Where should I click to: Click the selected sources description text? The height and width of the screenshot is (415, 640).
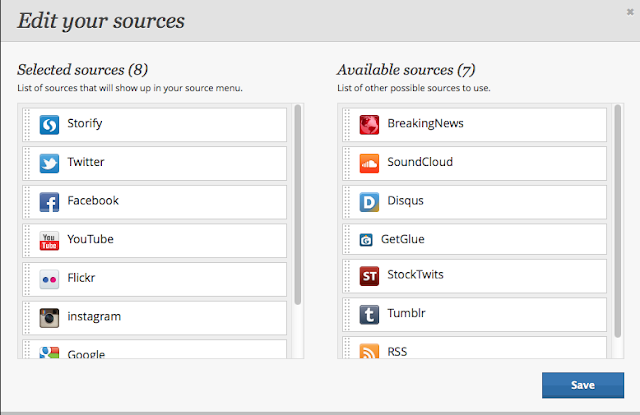click(130, 88)
